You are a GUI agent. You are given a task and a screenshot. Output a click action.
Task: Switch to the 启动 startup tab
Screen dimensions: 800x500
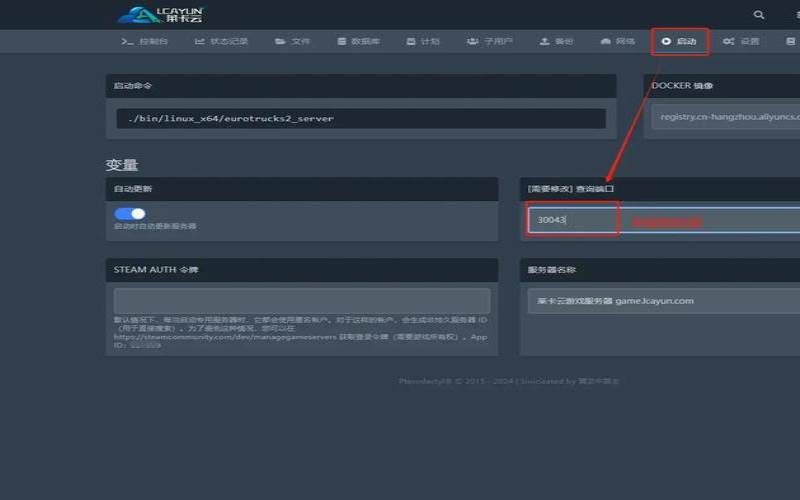(679, 41)
